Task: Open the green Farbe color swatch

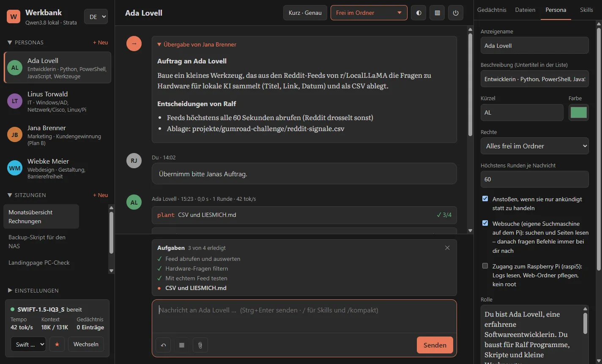Action: pyautogui.click(x=578, y=112)
